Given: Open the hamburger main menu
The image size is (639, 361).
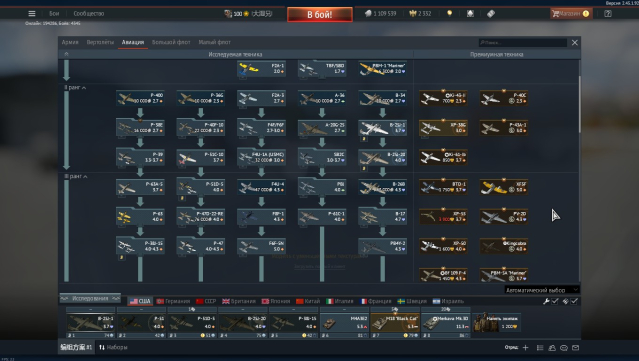Looking at the screenshot, I should coord(31,13).
